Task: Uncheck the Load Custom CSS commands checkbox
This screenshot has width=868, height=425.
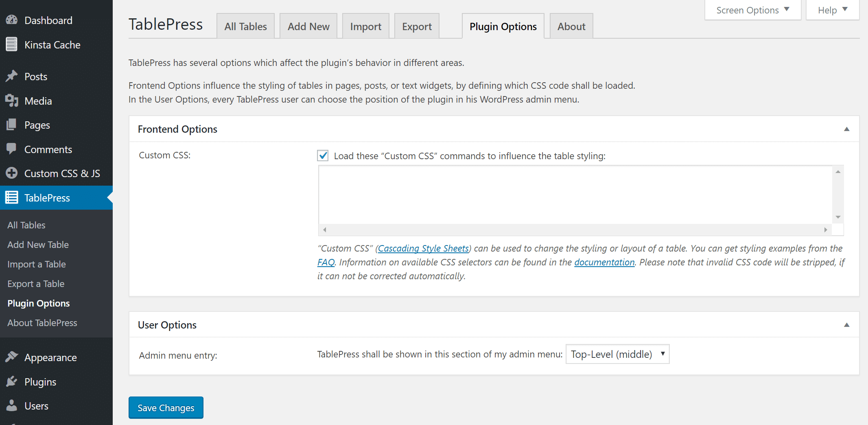Action: (x=322, y=156)
